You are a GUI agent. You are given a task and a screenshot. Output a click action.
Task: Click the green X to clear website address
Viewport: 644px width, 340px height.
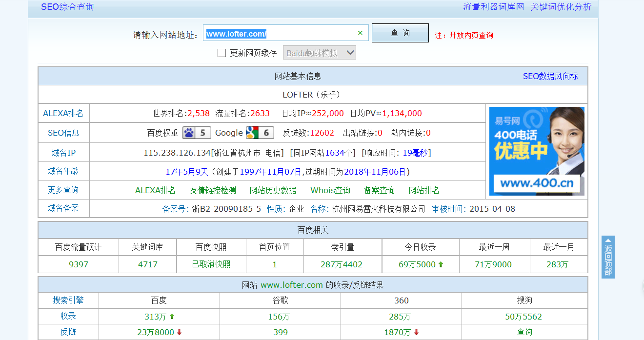click(360, 32)
